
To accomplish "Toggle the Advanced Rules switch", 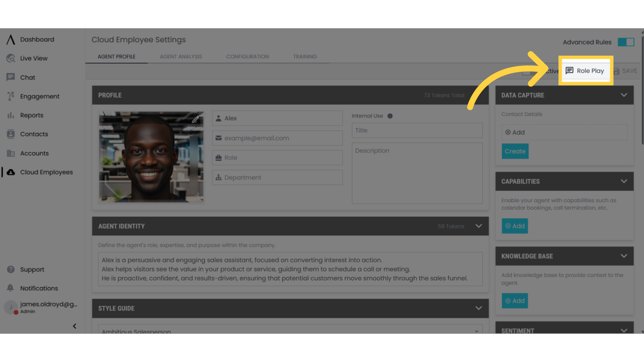I will point(626,42).
